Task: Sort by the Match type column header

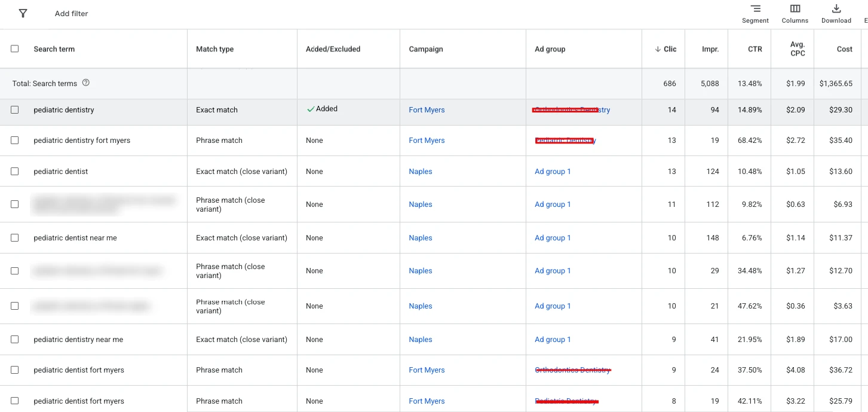Action: click(x=215, y=49)
